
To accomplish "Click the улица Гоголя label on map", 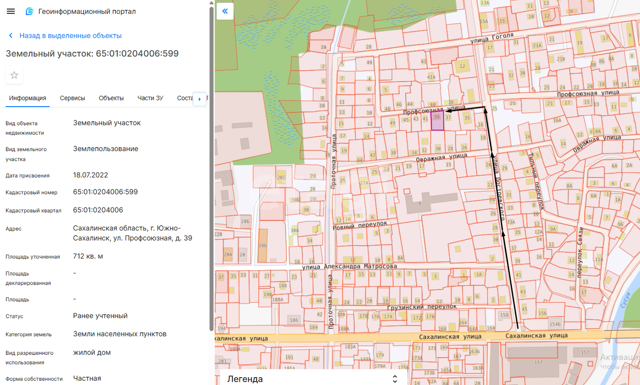I will pyautogui.click(x=492, y=38).
